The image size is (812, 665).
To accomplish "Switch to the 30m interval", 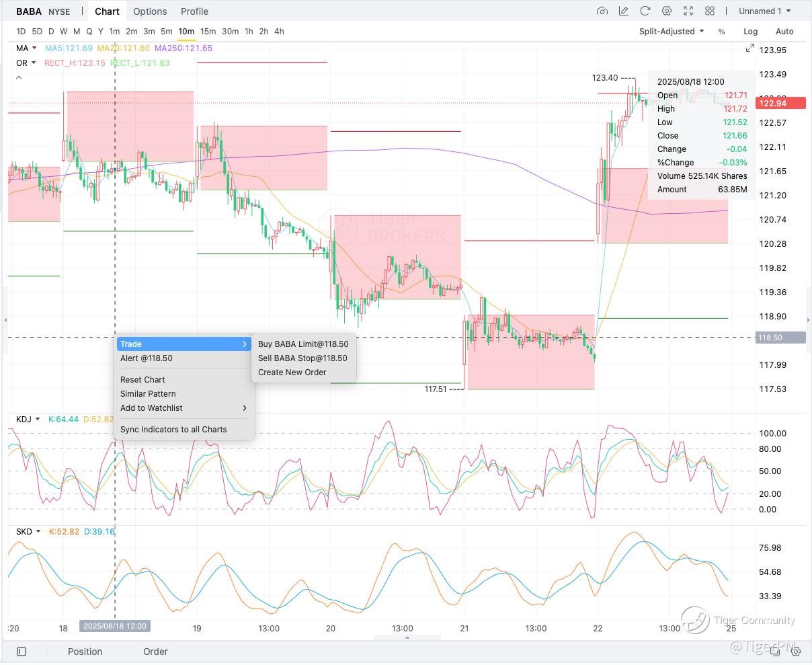I will click(231, 31).
